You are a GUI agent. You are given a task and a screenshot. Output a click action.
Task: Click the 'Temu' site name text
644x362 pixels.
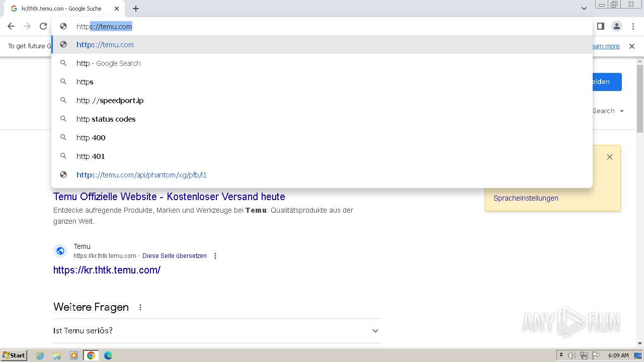pyautogui.click(x=82, y=246)
